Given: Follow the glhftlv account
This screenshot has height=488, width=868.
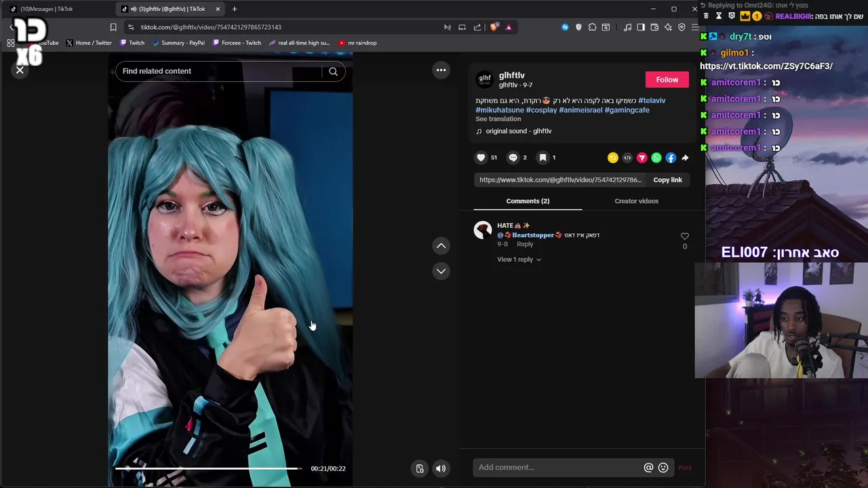Looking at the screenshot, I should [x=667, y=80].
